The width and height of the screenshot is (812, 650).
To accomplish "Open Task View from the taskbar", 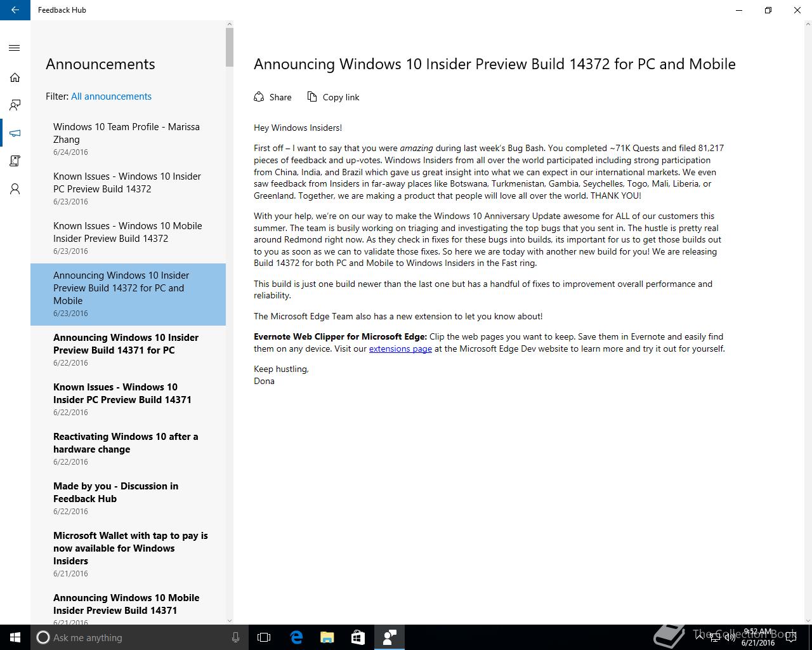I will click(264, 637).
